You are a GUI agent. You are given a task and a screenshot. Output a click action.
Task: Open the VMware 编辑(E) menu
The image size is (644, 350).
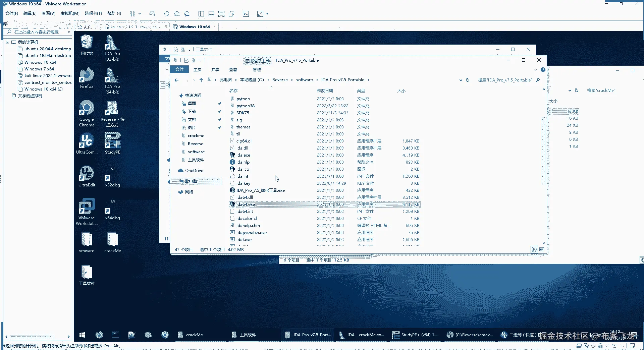pos(30,13)
